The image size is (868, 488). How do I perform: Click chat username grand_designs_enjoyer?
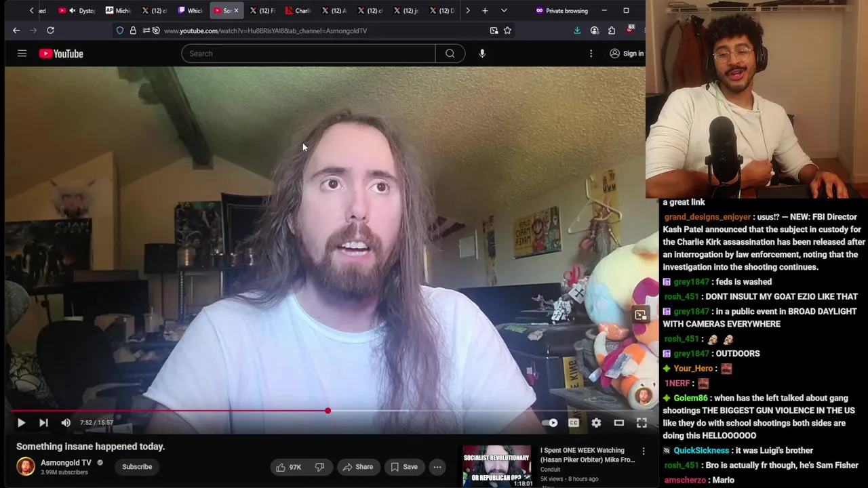(707, 217)
